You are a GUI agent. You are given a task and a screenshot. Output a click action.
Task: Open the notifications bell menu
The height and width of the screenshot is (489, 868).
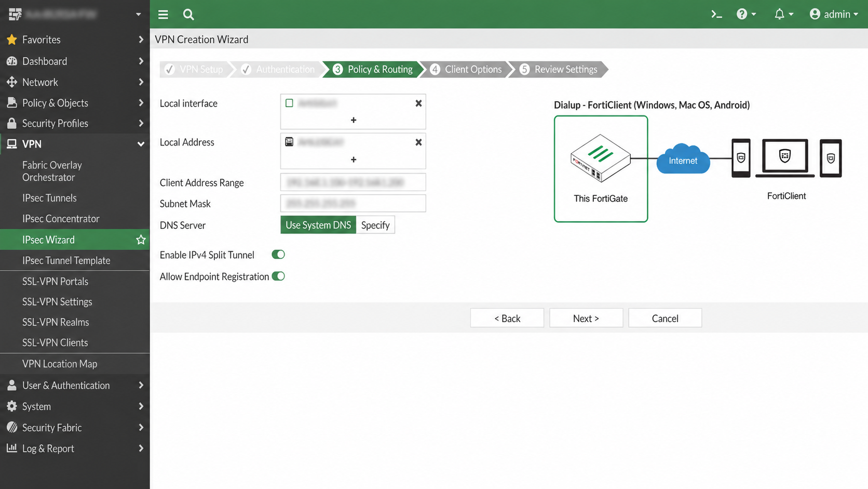click(784, 14)
